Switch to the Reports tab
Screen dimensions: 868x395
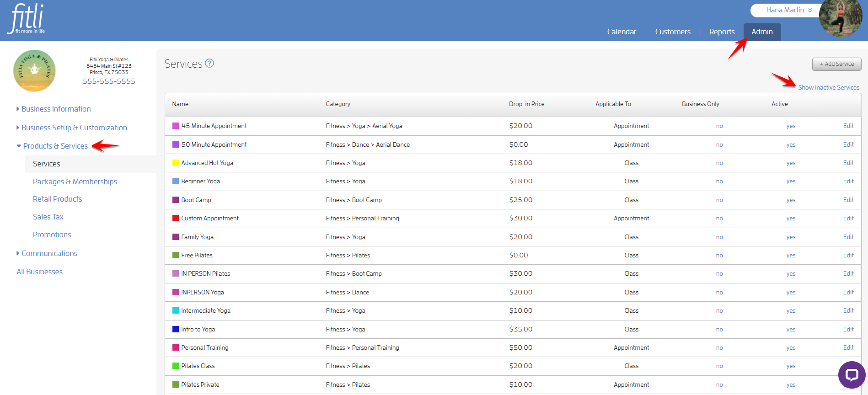coord(722,32)
